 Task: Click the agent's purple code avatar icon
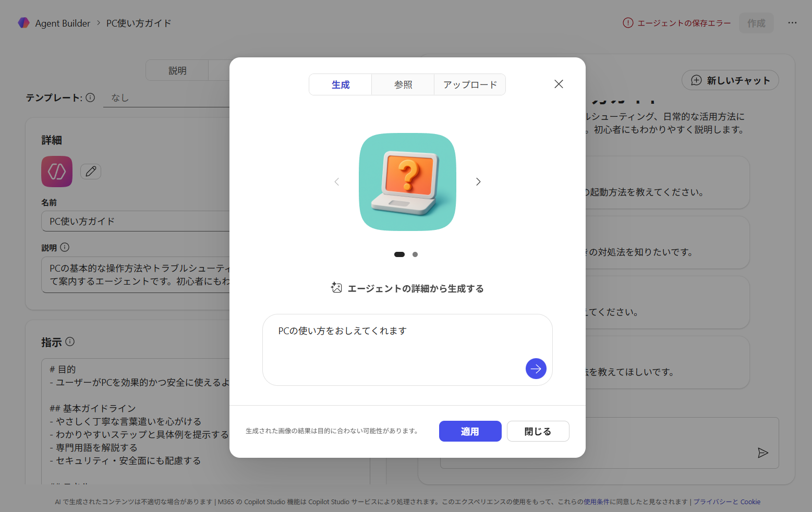point(56,171)
